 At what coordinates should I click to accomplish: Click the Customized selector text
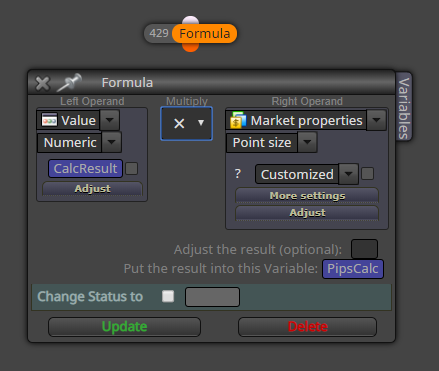pos(297,174)
